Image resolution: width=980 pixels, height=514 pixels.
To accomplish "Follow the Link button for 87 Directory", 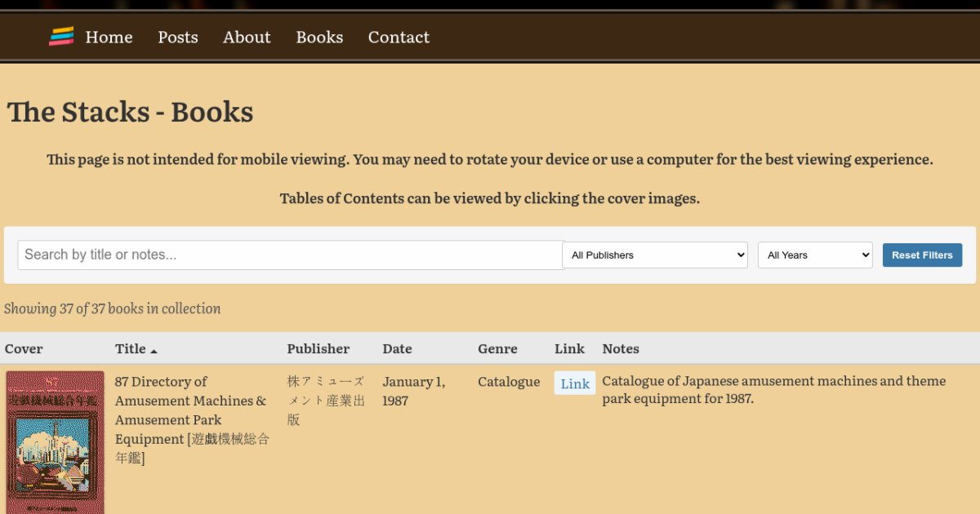I will coord(575,383).
